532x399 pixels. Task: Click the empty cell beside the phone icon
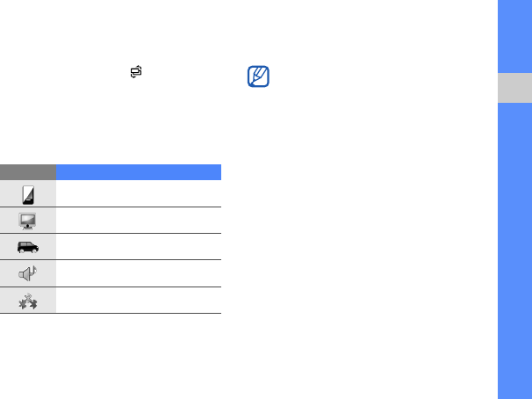coord(139,193)
